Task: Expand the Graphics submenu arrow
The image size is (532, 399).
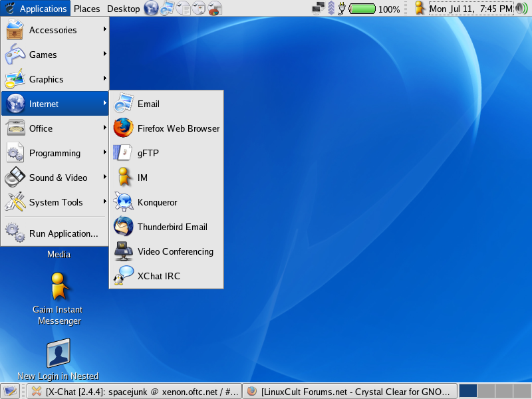Action: tap(105, 78)
